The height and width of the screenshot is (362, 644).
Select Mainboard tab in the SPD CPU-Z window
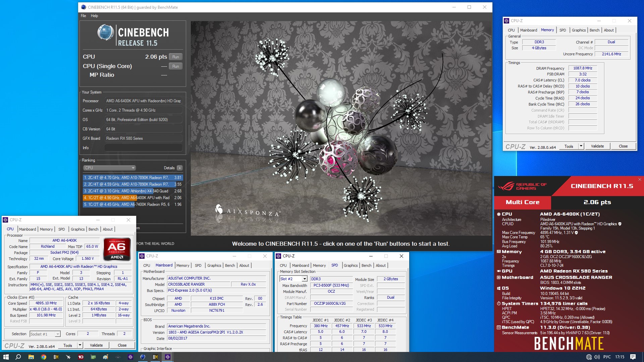[x=301, y=265]
